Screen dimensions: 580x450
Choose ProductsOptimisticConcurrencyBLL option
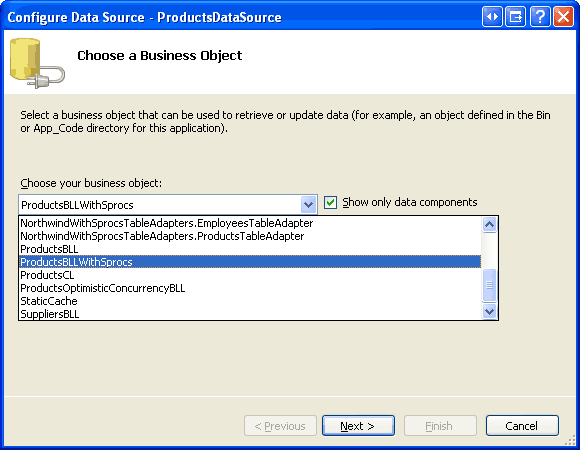(x=250, y=288)
